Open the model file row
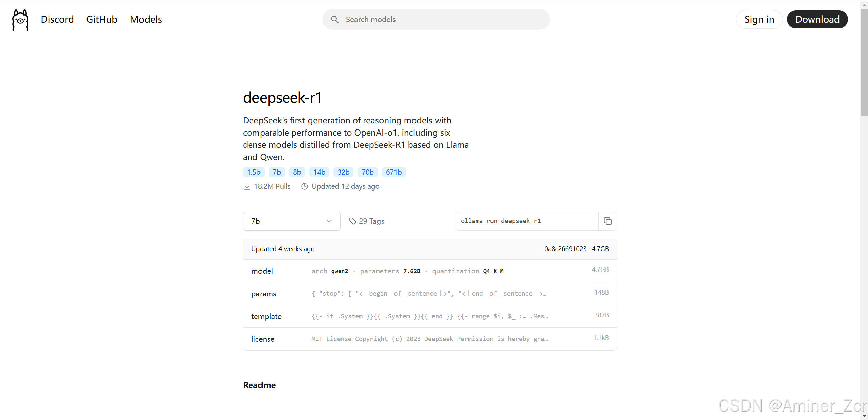This screenshot has width=868, height=420. click(430, 271)
